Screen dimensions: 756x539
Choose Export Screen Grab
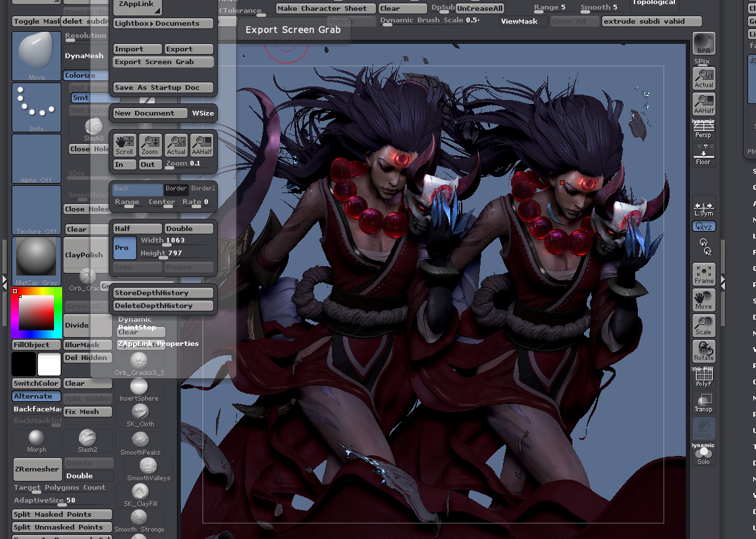point(163,61)
